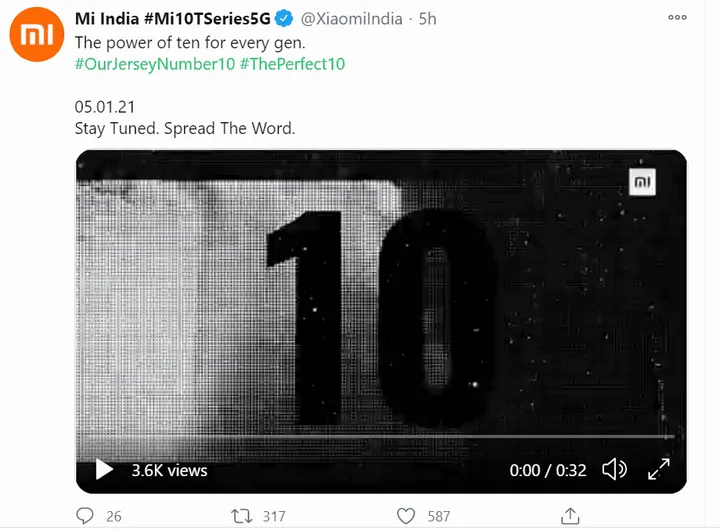Click the 26 replies count
This screenshot has width=720, height=530.
click(113, 516)
